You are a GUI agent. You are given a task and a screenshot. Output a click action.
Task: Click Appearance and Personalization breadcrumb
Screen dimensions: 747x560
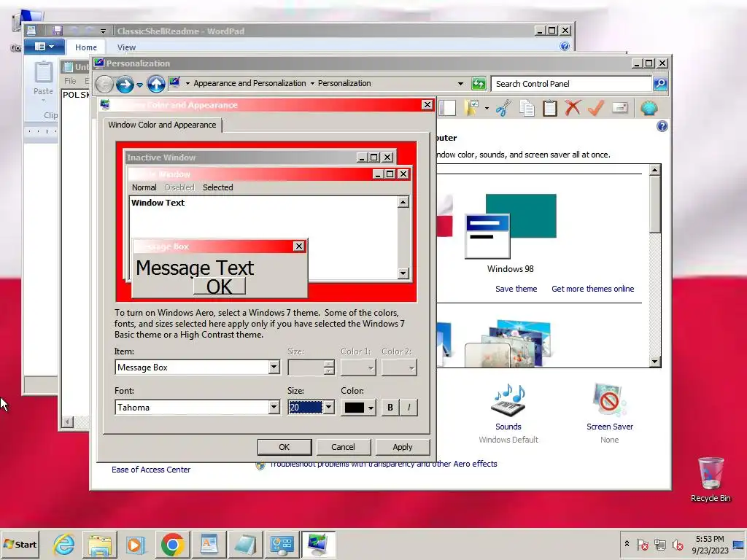[249, 83]
